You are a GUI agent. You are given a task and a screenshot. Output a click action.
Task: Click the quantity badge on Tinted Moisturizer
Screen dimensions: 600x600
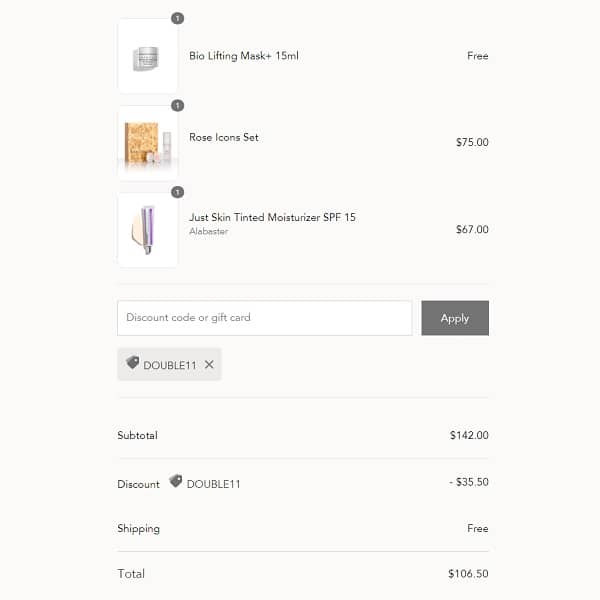click(x=177, y=192)
